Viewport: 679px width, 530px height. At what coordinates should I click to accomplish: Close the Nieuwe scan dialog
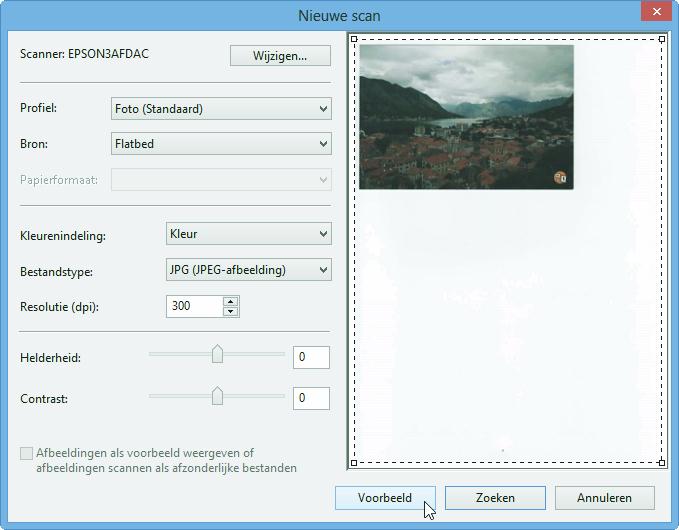coord(656,12)
